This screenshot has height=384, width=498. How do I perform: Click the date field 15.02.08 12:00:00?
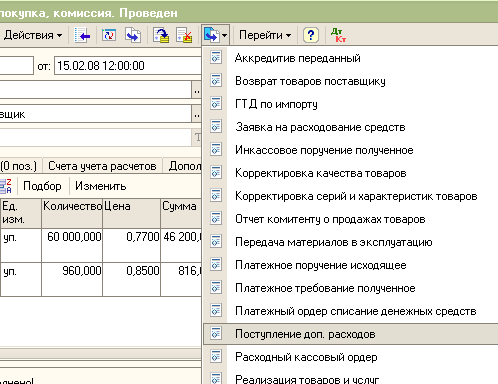pyautogui.click(x=128, y=65)
